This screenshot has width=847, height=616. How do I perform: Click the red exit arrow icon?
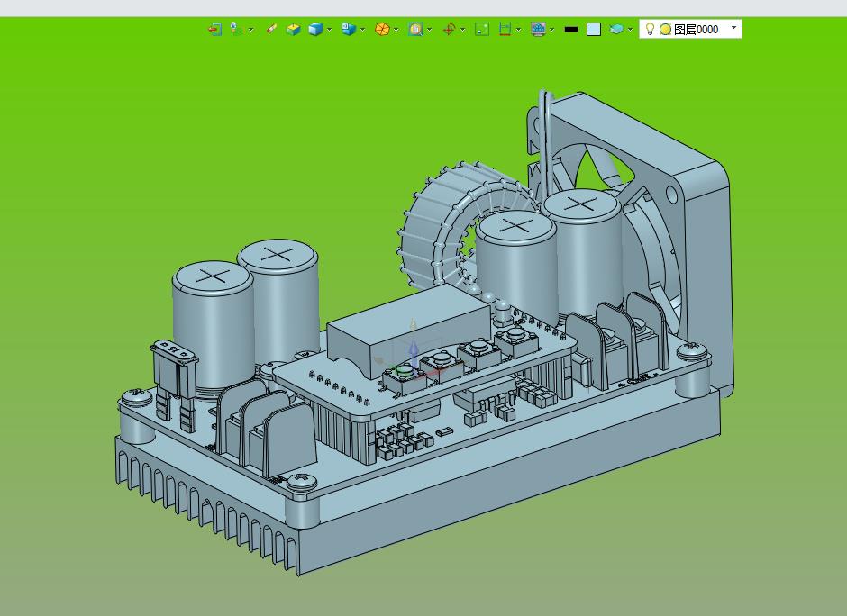point(214,29)
